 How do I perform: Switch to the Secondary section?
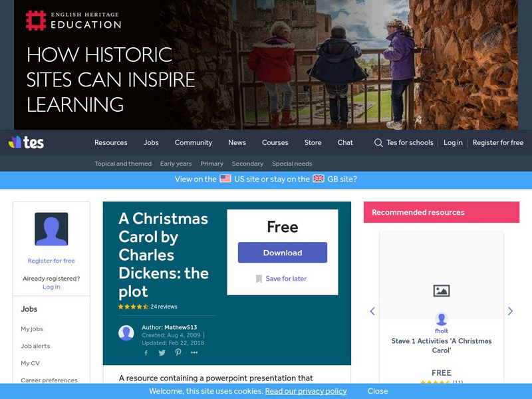247,163
